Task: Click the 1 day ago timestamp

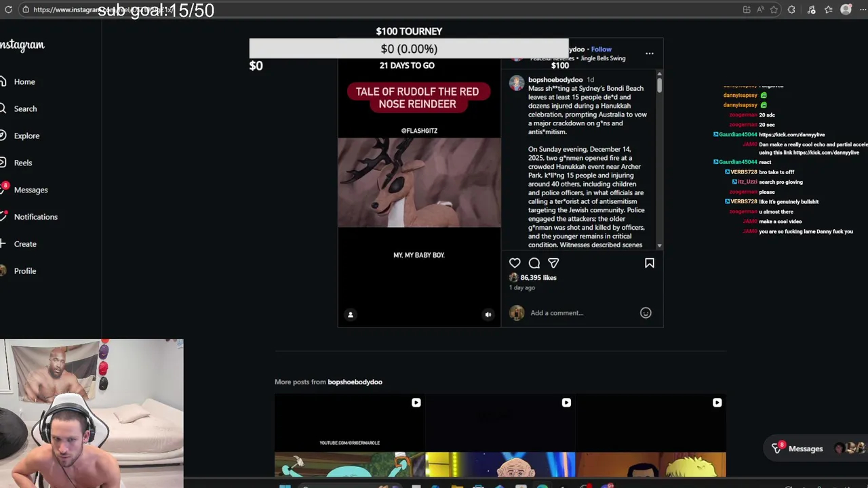Action: coord(522,287)
